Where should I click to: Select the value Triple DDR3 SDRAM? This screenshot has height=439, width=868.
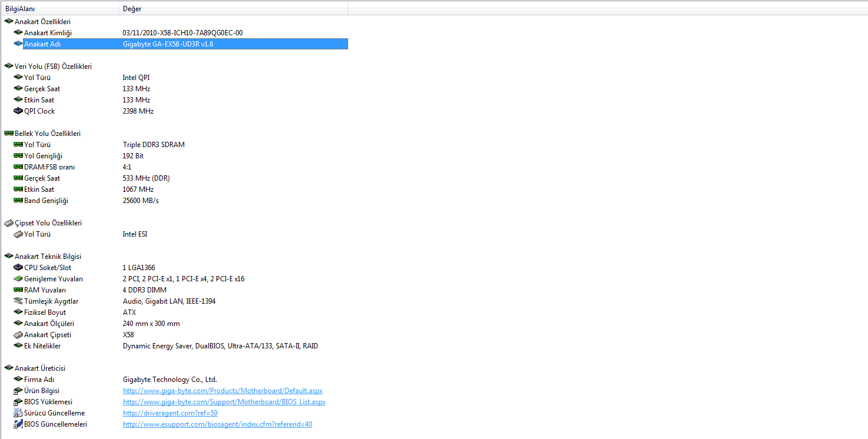pyautogui.click(x=153, y=145)
